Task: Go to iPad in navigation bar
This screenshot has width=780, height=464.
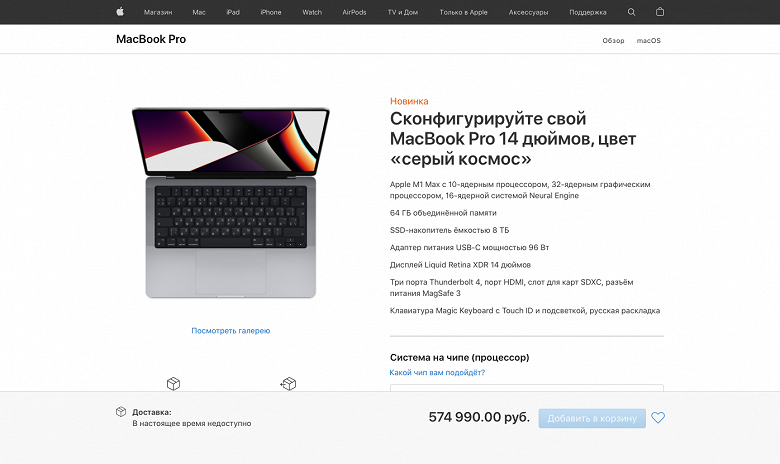Action: coord(233,12)
